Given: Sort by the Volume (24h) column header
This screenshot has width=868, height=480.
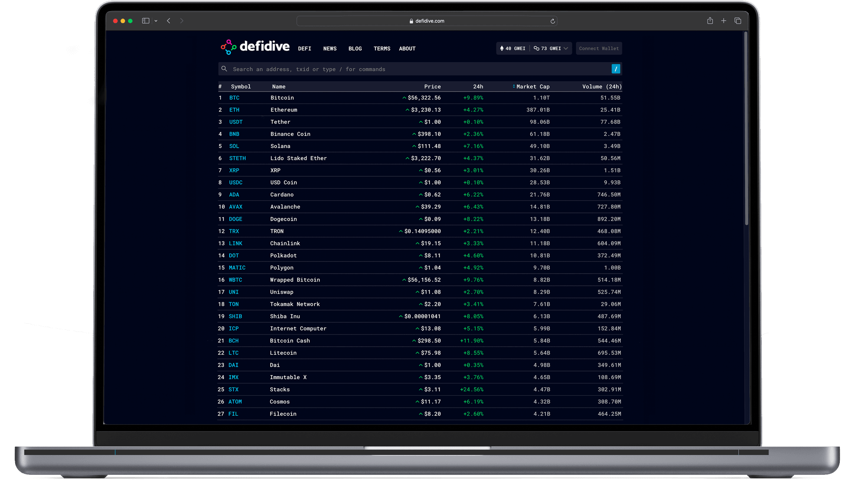Looking at the screenshot, I should point(602,86).
